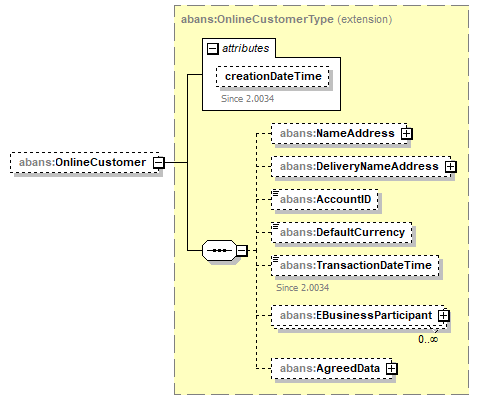Select the sequence compositor symbol
This screenshot has height=400, width=479.
pos(219,250)
